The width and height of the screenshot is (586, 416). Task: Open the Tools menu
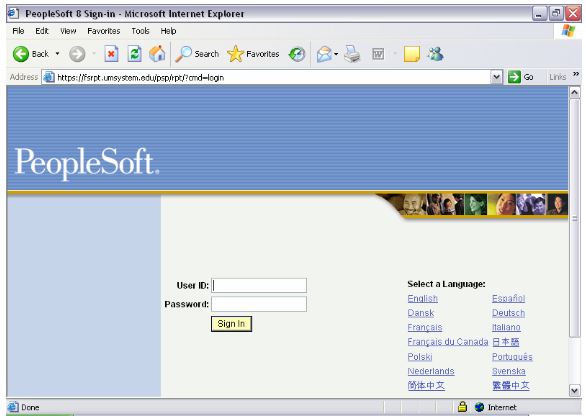click(x=140, y=31)
